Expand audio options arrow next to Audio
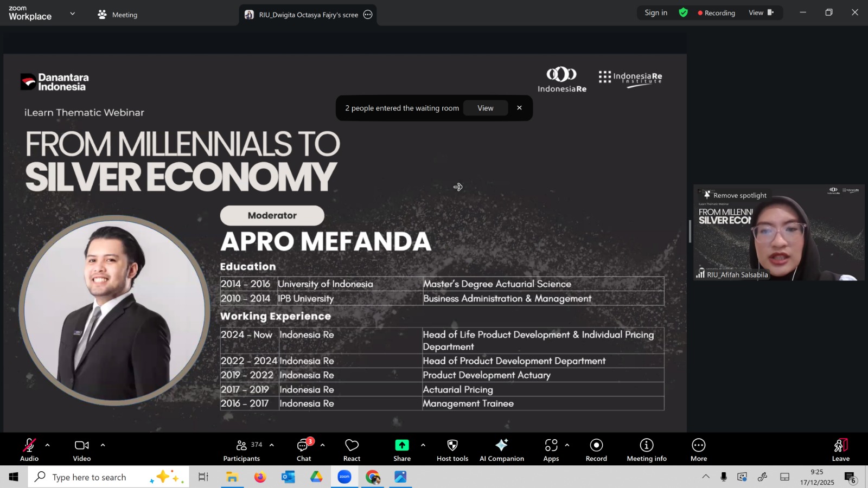The height and width of the screenshot is (488, 868). [x=48, y=445]
